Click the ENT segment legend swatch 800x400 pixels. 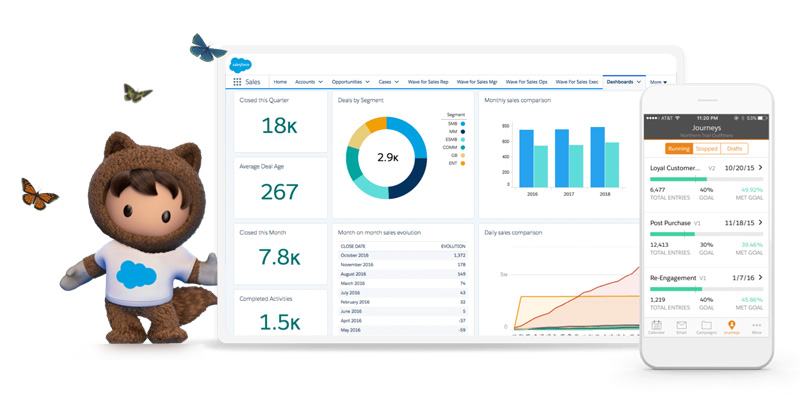[x=462, y=163]
